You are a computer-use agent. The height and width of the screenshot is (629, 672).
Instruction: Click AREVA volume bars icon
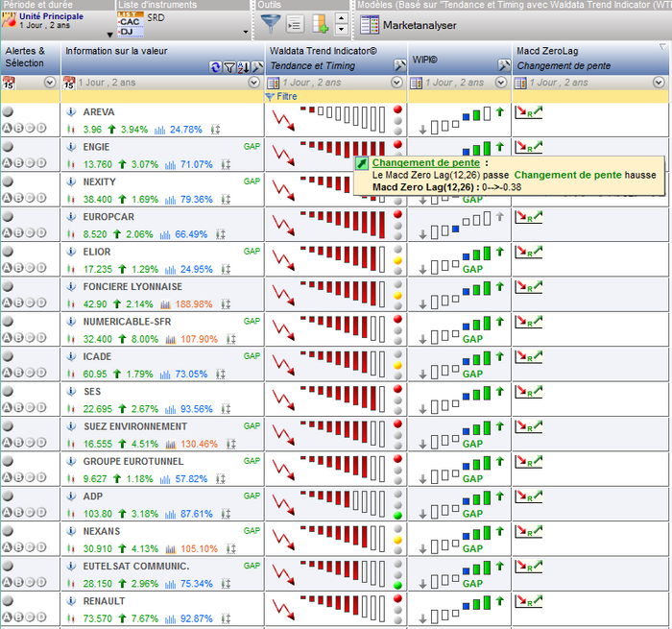[159, 130]
